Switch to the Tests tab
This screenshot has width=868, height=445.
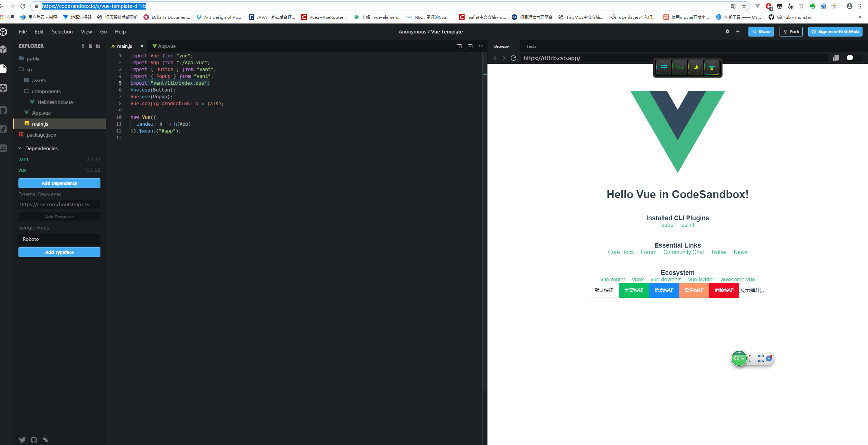(531, 46)
